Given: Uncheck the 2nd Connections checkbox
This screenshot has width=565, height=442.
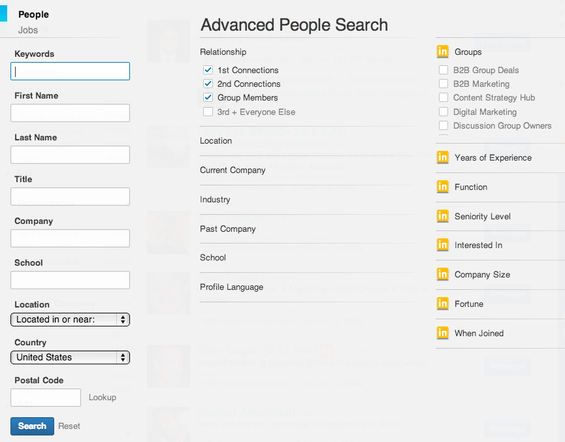Looking at the screenshot, I should tap(208, 84).
